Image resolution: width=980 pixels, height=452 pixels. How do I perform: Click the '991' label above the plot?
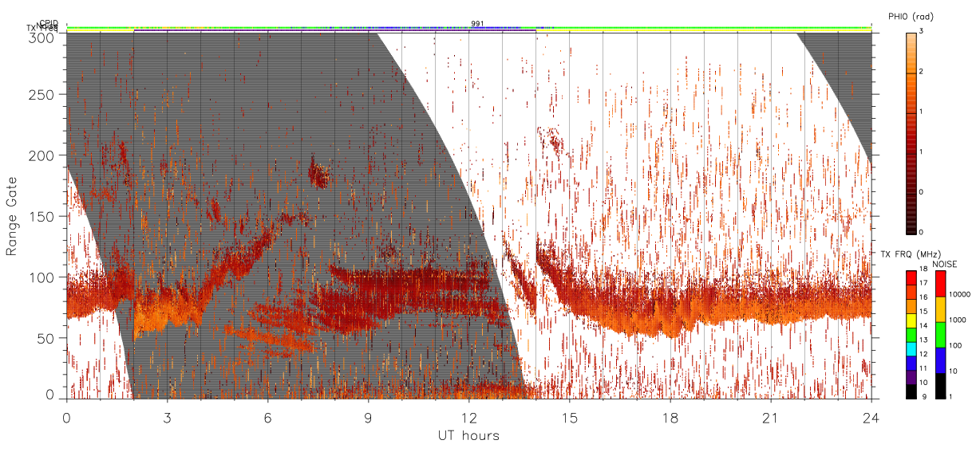pyautogui.click(x=477, y=23)
